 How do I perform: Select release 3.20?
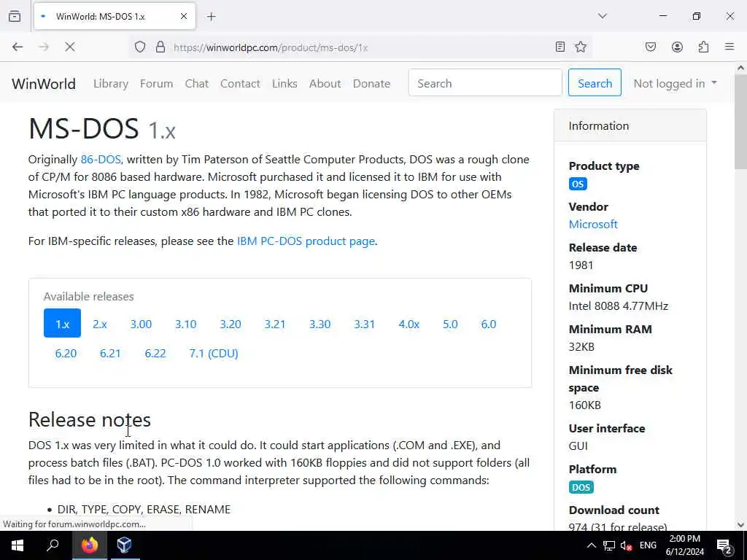coord(230,324)
